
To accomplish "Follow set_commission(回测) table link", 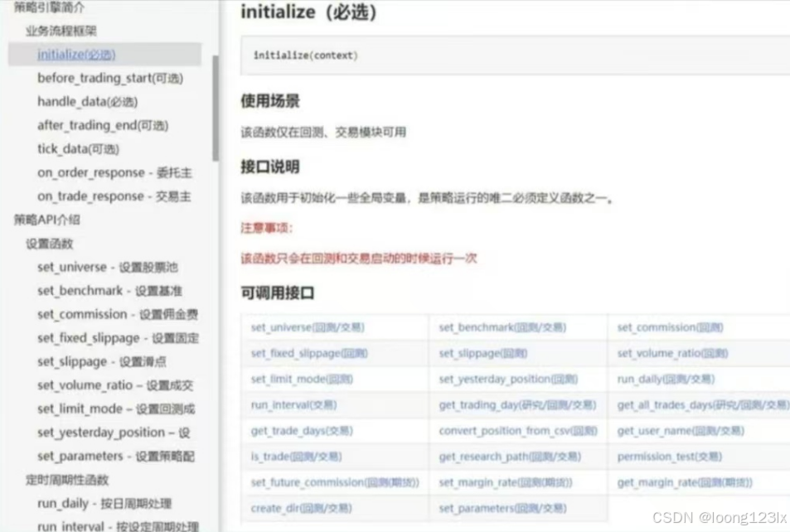I will click(670, 327).
